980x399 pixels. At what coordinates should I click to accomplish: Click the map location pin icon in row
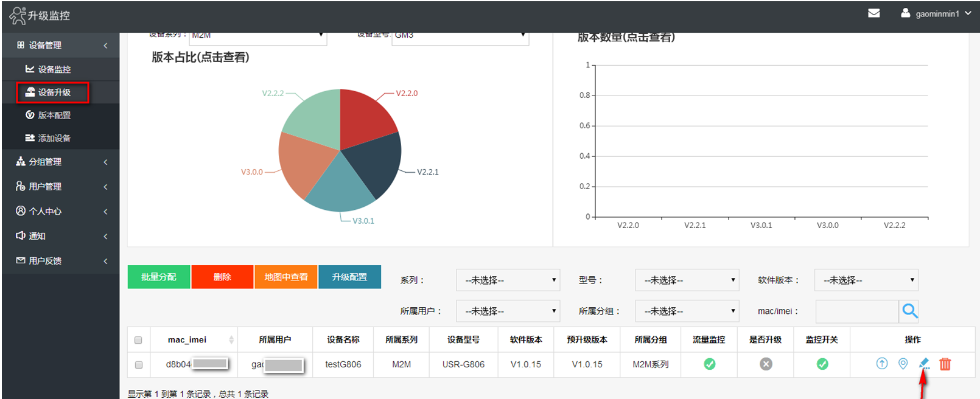pos(903,364)
